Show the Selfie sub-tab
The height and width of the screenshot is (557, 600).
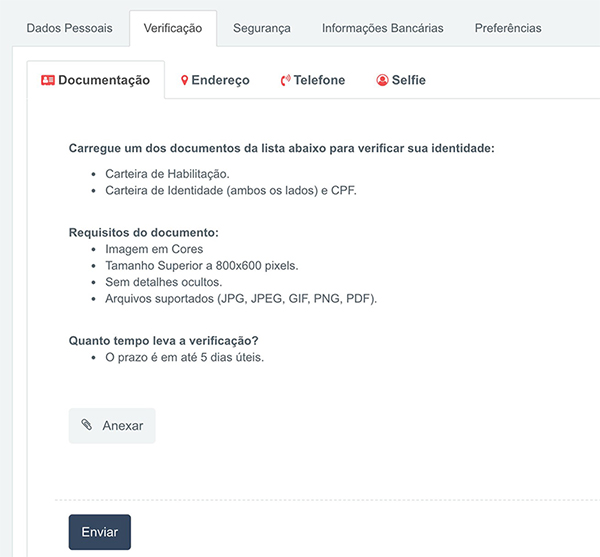[x=401, y=80]
